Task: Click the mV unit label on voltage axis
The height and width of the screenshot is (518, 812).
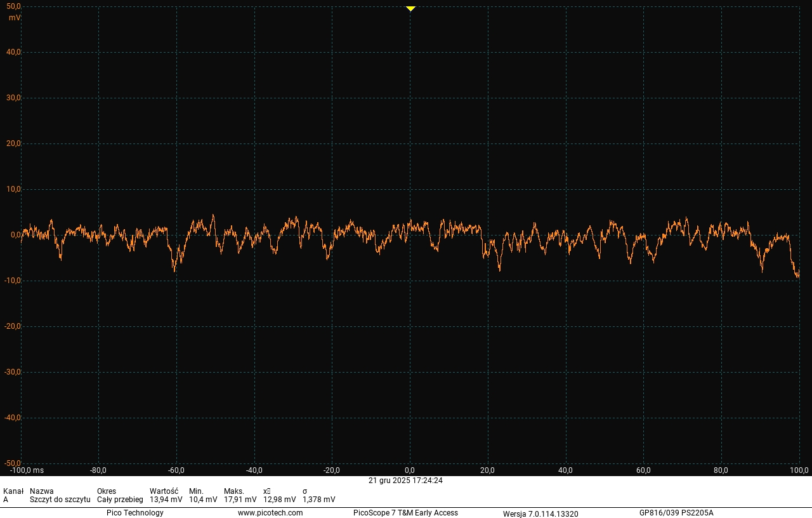Action: tap(15, 18)
